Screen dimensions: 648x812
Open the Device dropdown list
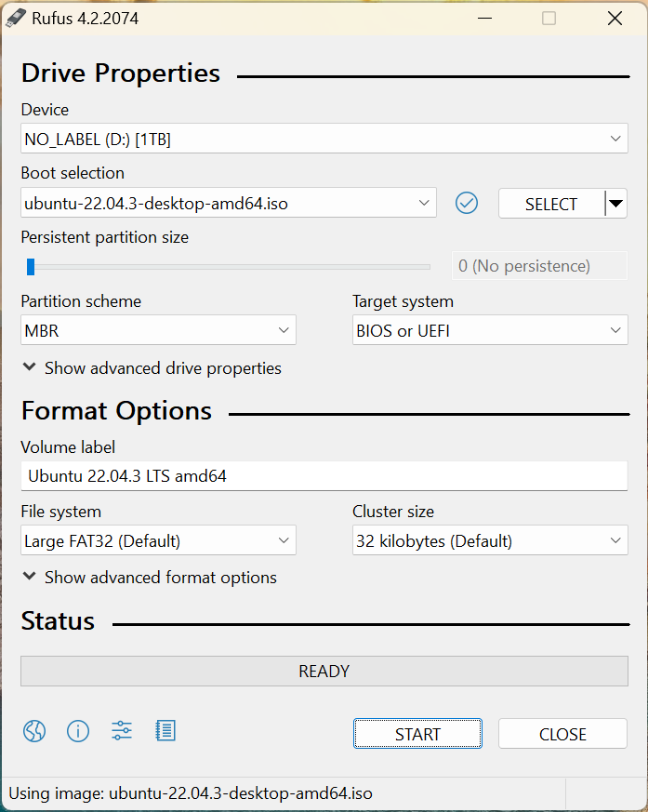point(324,140)
